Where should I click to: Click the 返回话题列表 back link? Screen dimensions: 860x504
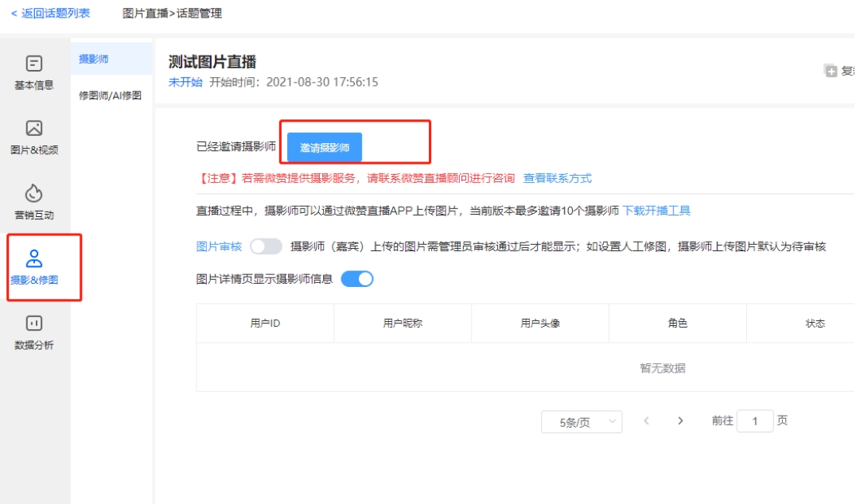pyautogui.click(x=50, y=14)
